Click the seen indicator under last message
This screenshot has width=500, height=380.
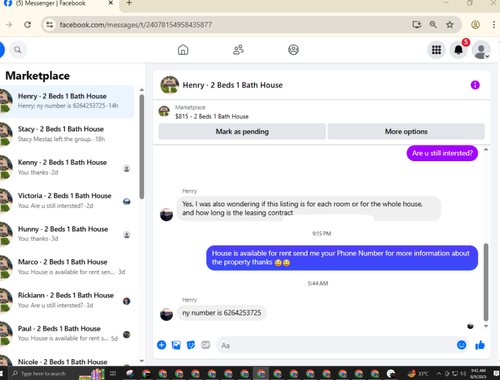click(x=470, y=326)
